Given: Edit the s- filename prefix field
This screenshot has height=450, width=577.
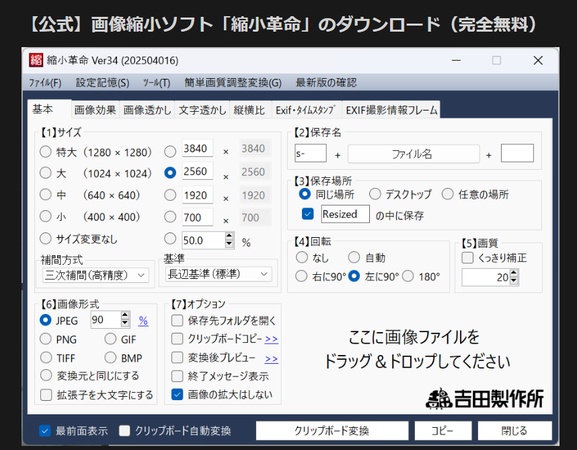Looking at the screenshot, I should (310, 153).
